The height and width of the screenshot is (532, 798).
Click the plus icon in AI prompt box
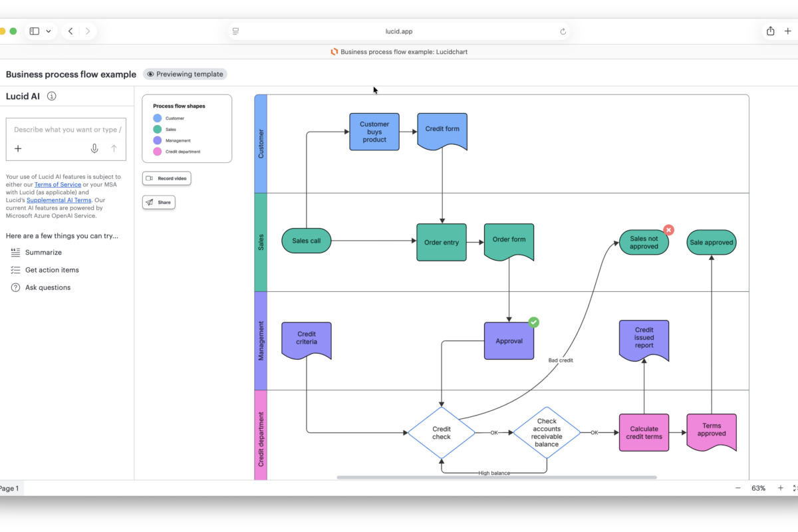[18, 148]
